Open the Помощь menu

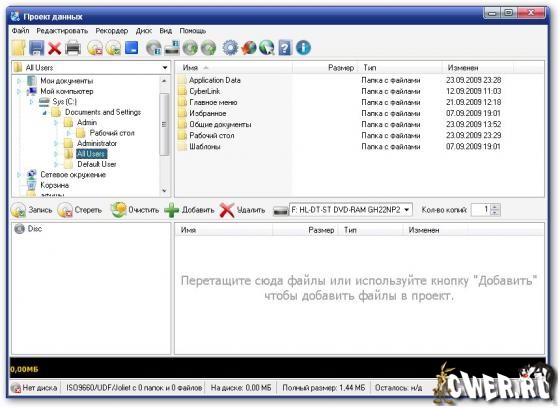pos(192,31)
